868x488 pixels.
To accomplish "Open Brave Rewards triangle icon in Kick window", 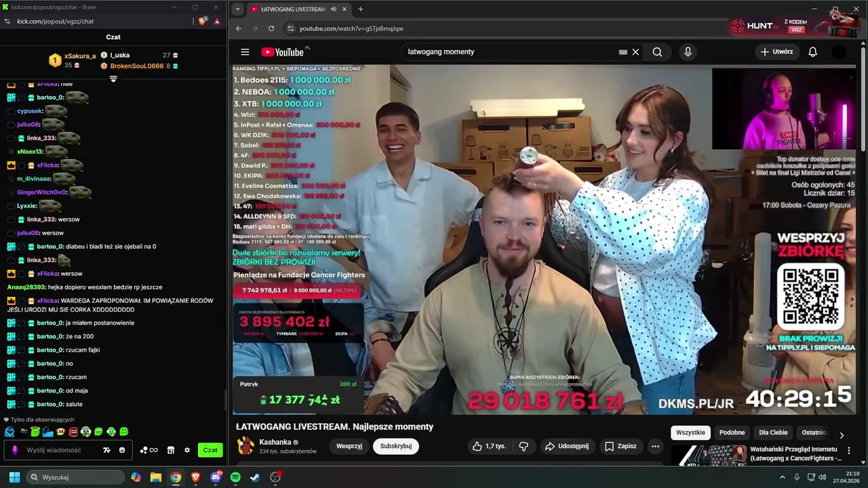I will coord(217,21).
